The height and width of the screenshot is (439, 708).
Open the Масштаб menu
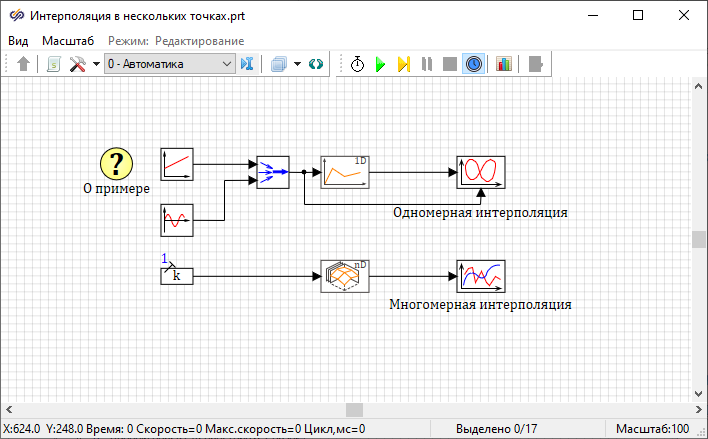tap(68, 40)
